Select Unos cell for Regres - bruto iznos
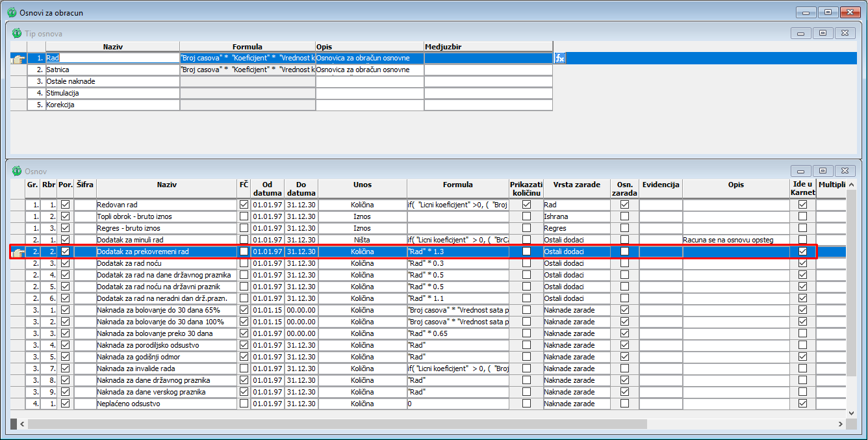This screenshot has height=440, width=868. [362, 228]
